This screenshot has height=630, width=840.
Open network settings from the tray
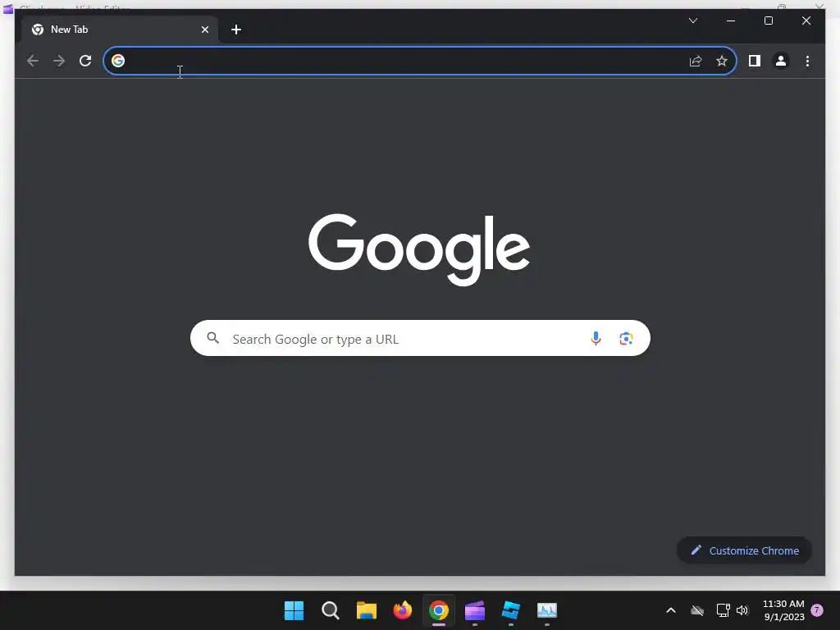pos(724,610)
